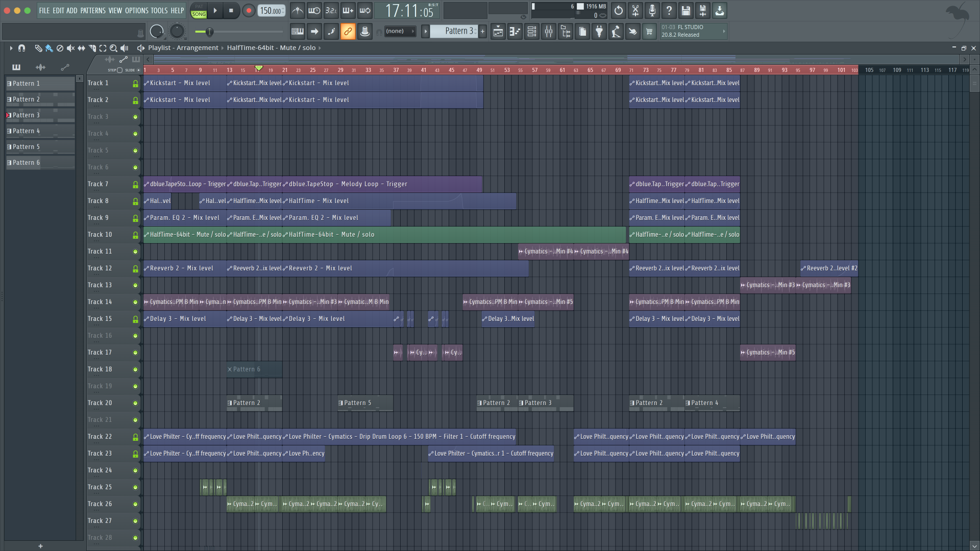The height and width of the screenshot is (551, 980).
Task: Click the playlist timeline scroll-right arrow
Action: click(x=965, y=59)
